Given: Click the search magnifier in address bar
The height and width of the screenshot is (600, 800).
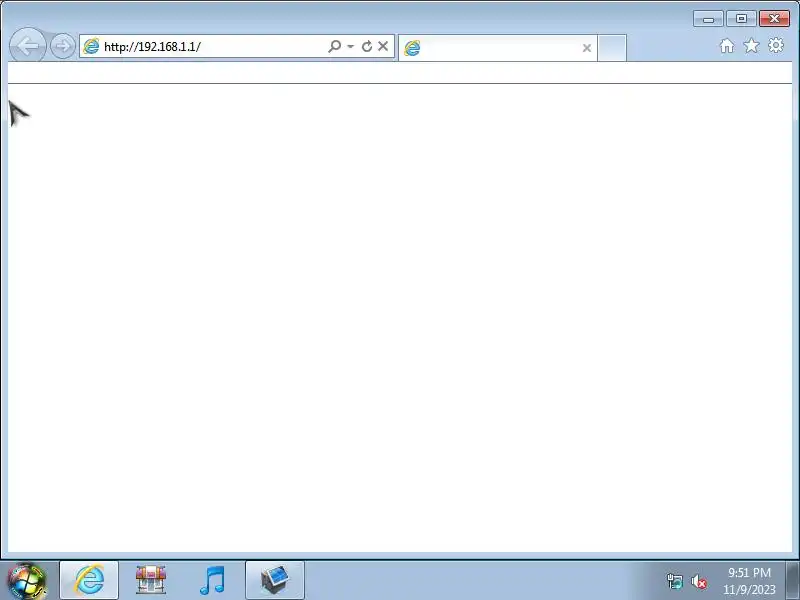Looking at the screenshot, I should 335,46.
